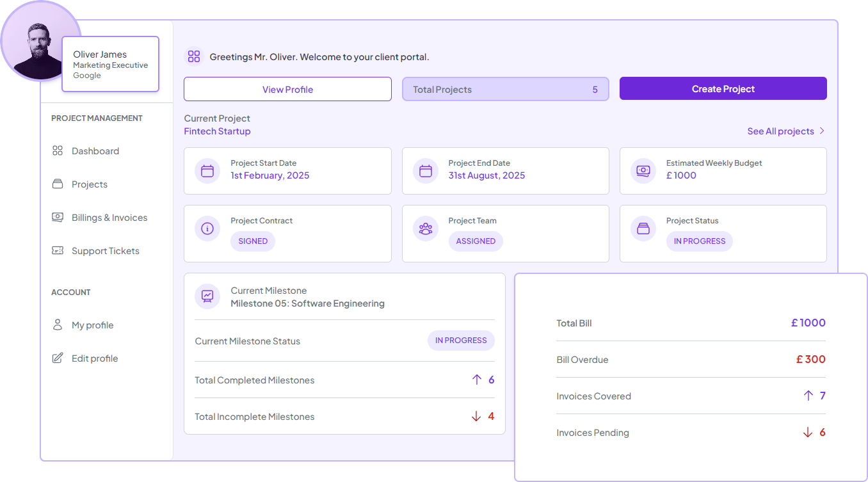Image resolution: width=868 pixels, height=482 pixels.
Task: Select Support Tickets in the sidebar
Action: (x=105, y=251)
